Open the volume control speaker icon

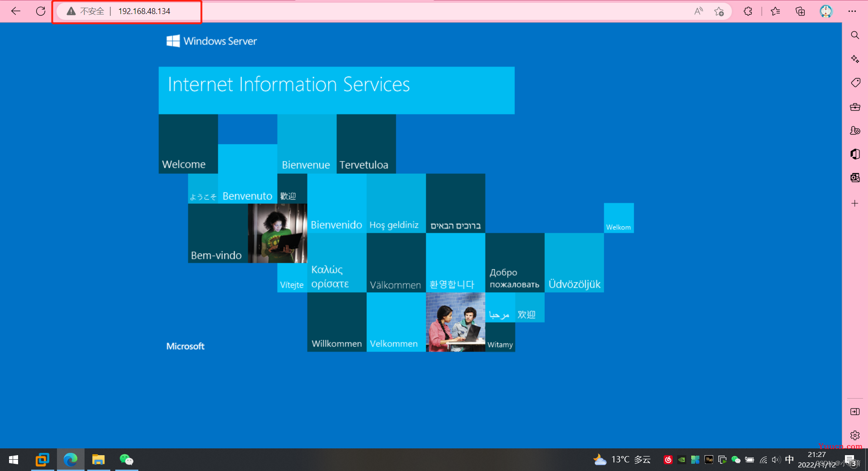[x=776, y=460]
